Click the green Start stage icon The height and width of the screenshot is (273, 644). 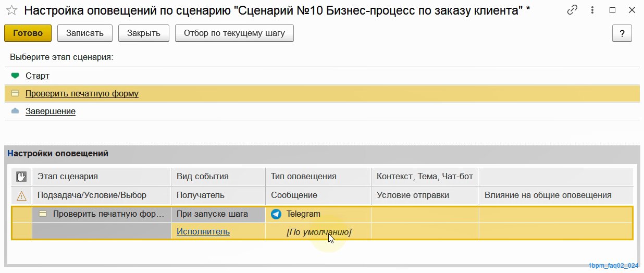tap(15, 76)
